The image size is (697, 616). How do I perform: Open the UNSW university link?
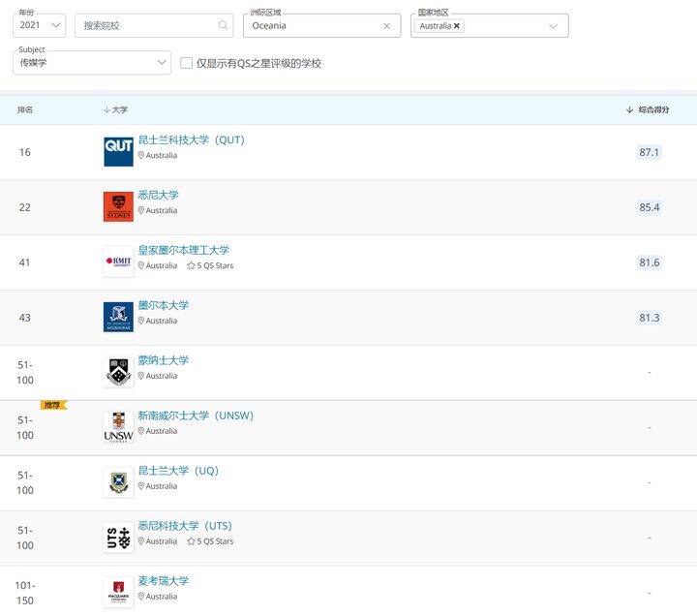(196, 416)
